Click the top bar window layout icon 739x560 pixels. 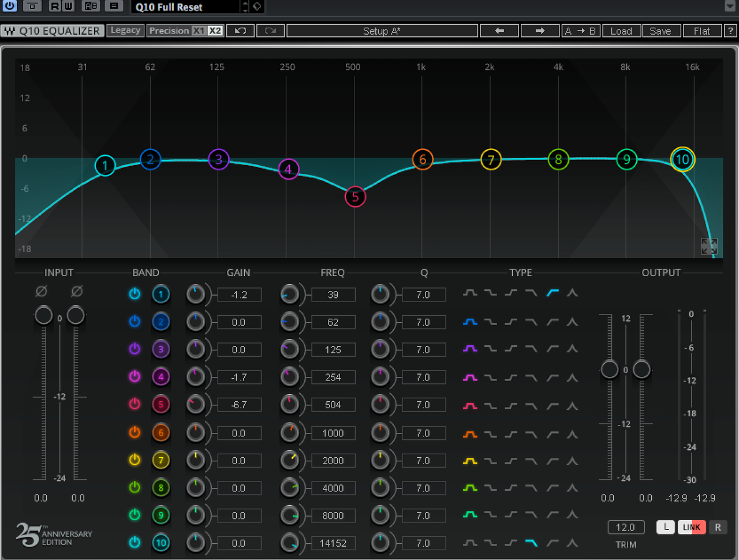coord(32,6)
